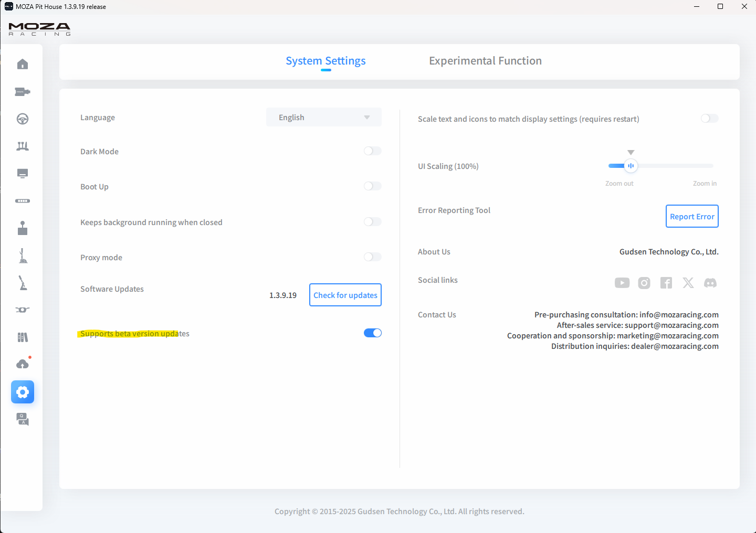The height and width of the screenshot is (533, 756).
Task: Click the marketing@mozaracing.com sponsorship line
Action: click(613, 336)
